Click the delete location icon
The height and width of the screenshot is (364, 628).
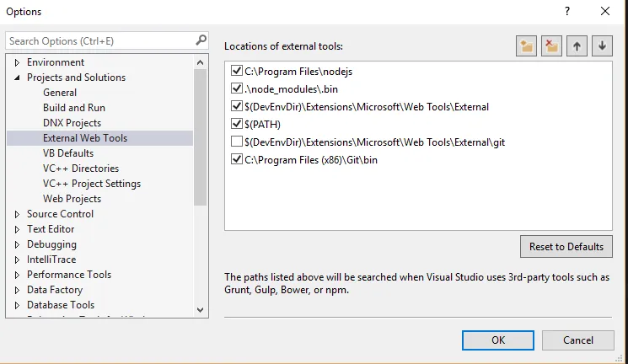(551, 46)
